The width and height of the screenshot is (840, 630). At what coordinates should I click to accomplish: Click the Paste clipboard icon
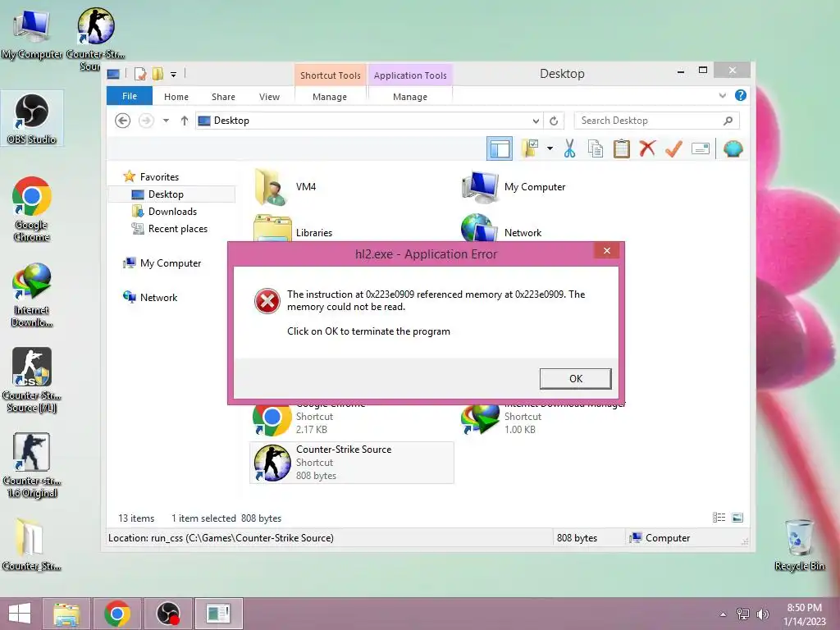622,148
